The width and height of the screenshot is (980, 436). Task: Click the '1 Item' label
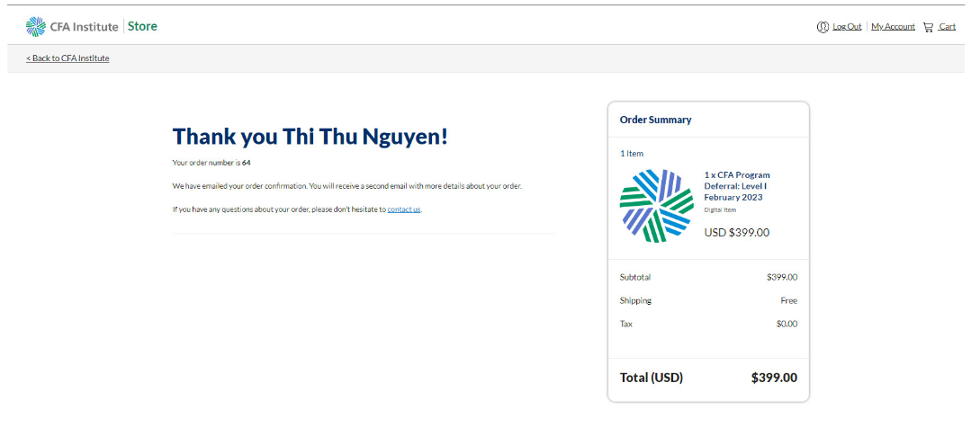click(x=631, y=153)
